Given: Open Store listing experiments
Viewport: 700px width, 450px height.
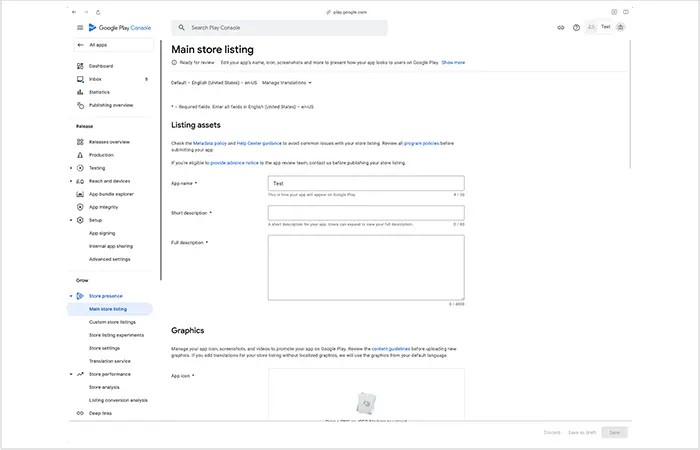Looking at the screenshot, I should [116, 335].
